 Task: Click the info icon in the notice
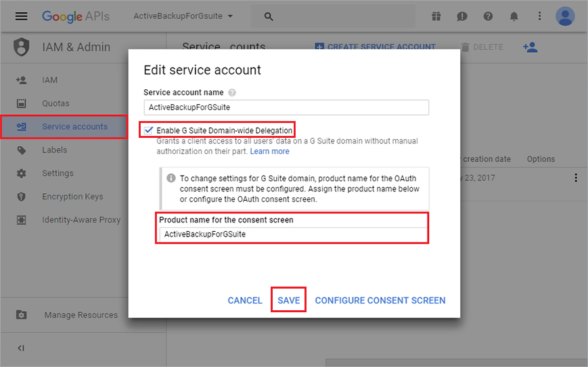(x=171, y=178)
